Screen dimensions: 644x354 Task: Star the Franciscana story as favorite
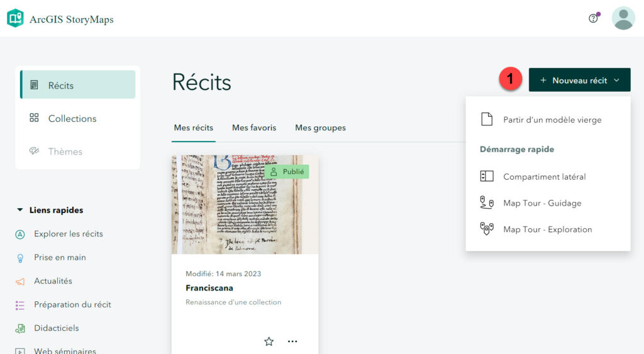point(269,341)
